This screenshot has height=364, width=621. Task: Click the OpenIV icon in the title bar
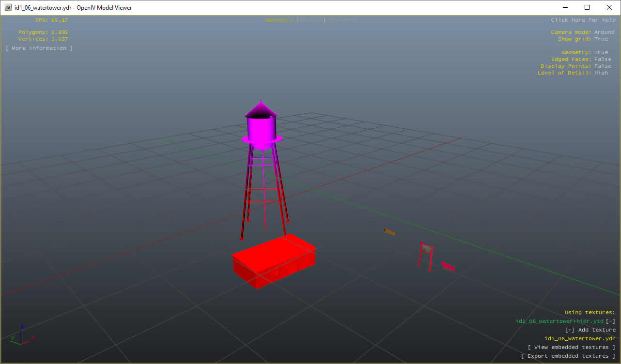8,7
